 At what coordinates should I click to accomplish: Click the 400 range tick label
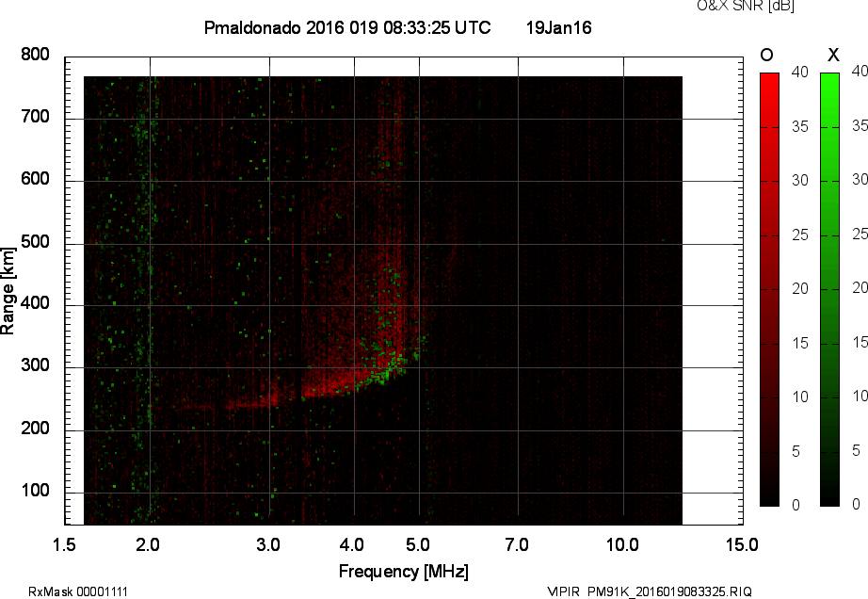[36, 303]
